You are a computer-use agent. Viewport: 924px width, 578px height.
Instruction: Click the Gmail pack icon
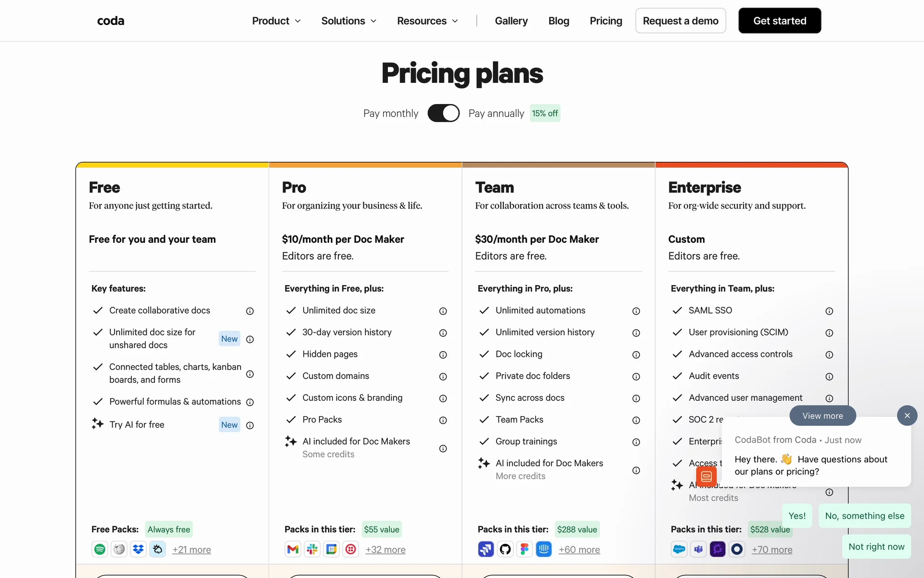(293, 549)
